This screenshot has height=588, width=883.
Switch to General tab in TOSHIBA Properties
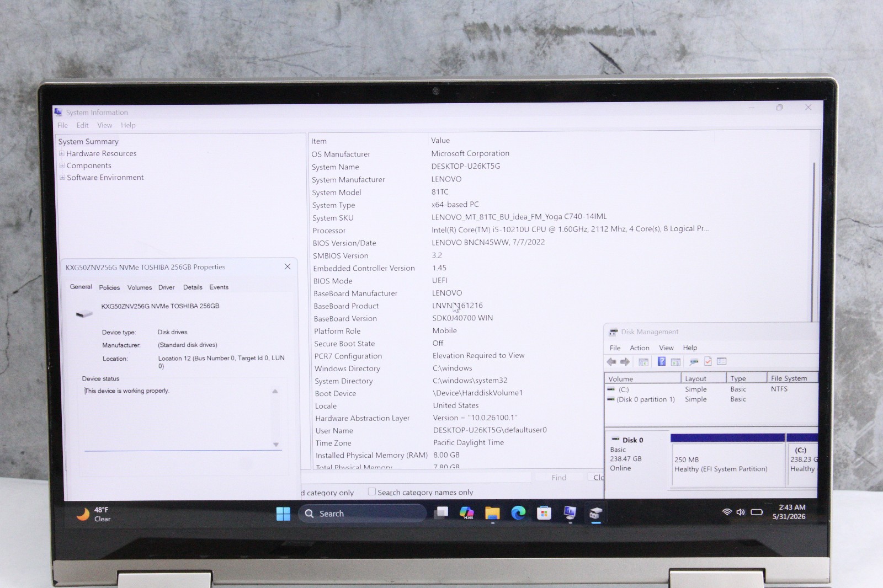pyautogui.click(x=81, y=287)
